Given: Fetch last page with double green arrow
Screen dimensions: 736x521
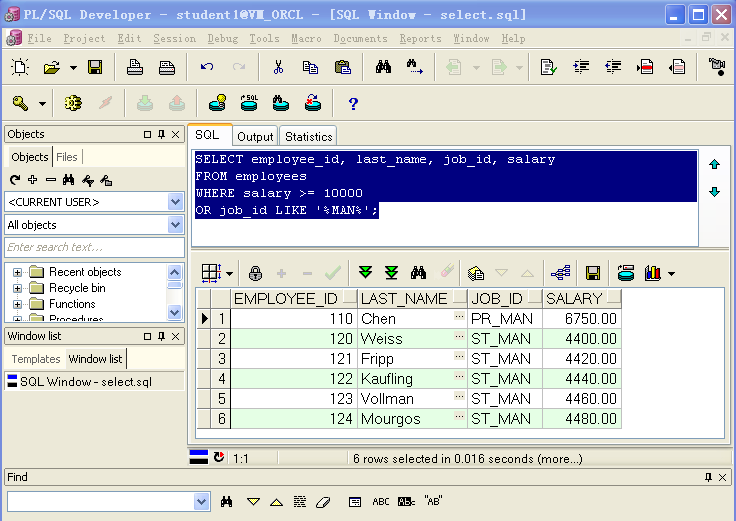Looking at the screenshot, I should point(392,273).
